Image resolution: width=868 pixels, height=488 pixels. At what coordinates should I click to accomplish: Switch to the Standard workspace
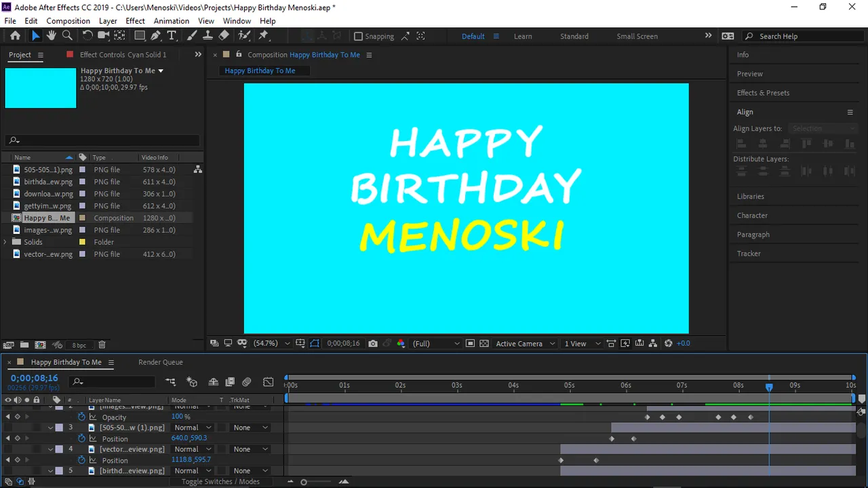click(x=574, y=37)
